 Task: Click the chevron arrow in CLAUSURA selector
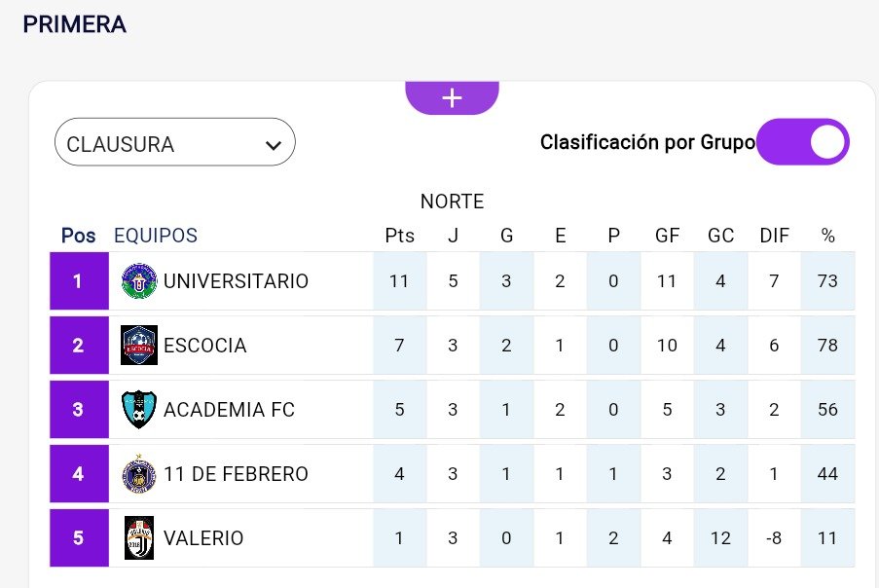pyautogui.click(x=273, y=145)
